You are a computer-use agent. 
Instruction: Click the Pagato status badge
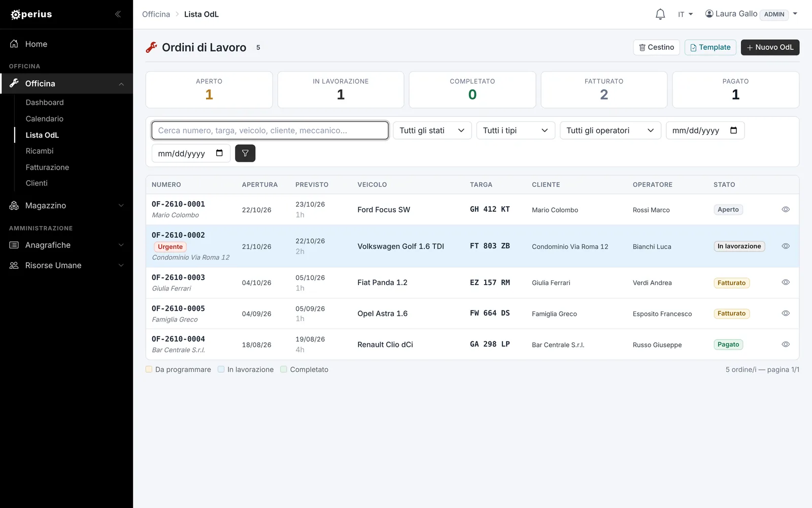pos(728,344)
